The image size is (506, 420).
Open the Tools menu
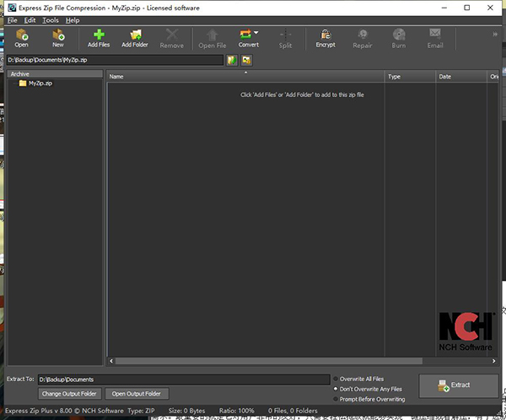click(x=51, y=20)
